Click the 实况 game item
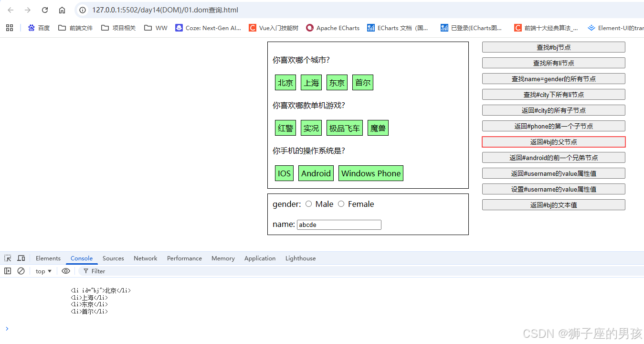644x344 pixels. tap(311, 128)
